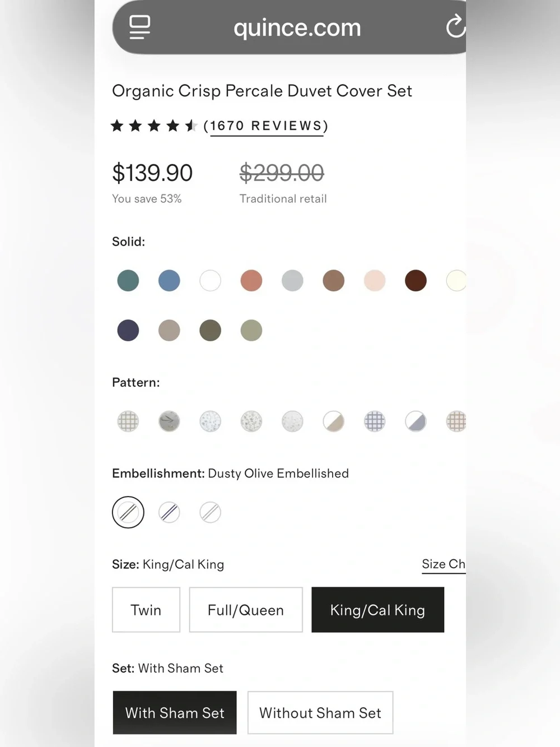Pick the terracotta solid color swatch
The height and width of the screenshot is (747, 560).
(251, 281)
